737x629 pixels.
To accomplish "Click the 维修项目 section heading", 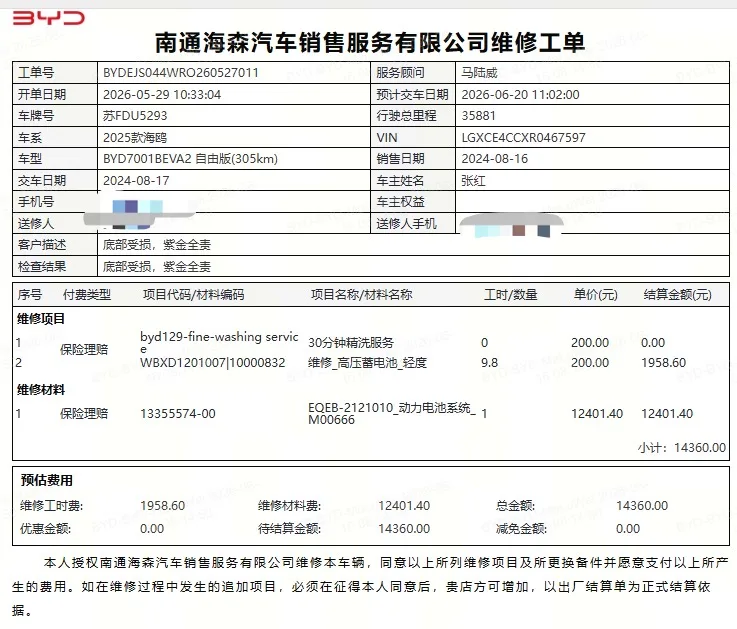I will [40, 319].
